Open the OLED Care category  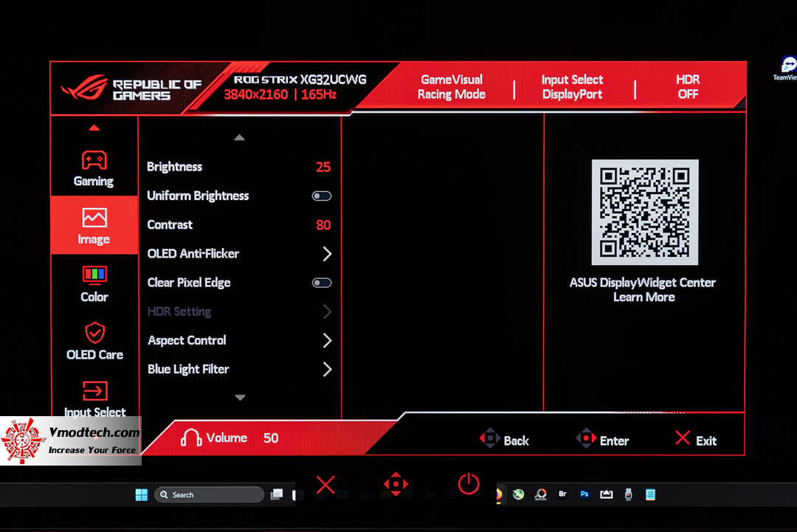[x=94, y=341]
